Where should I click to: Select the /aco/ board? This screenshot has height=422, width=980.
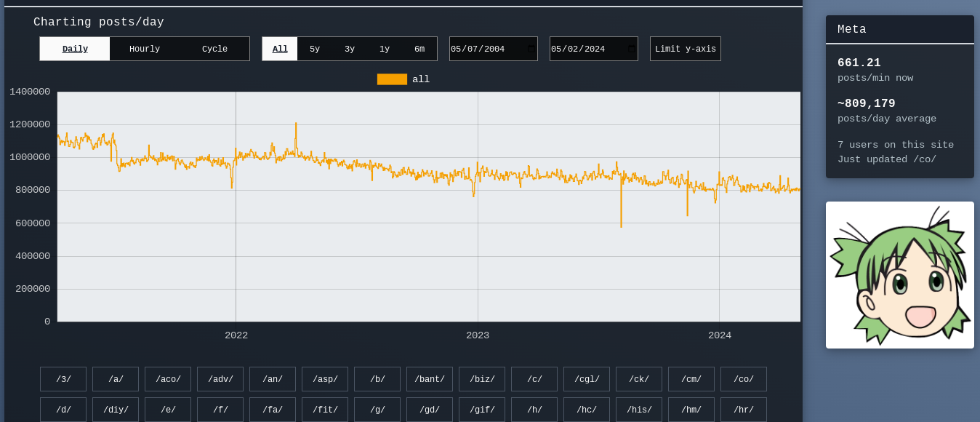168,379
